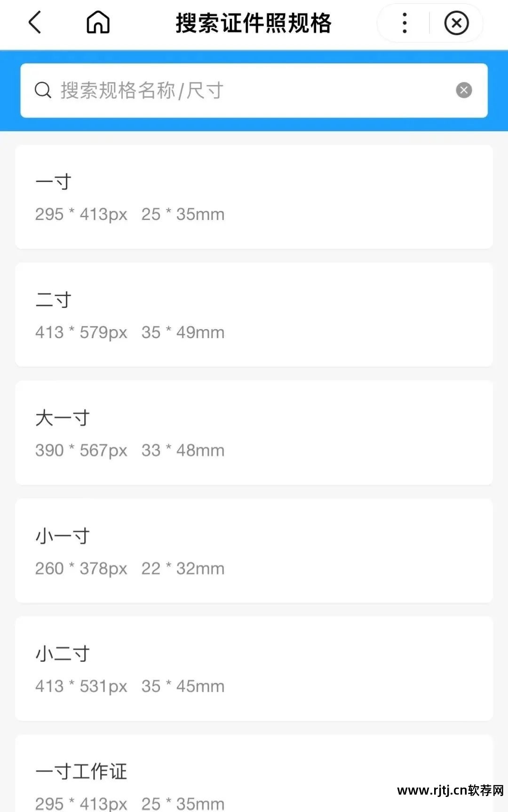Choose the 二寸 photo spec
This screenshot has height=812, width=508.
(x=254, y=315)
